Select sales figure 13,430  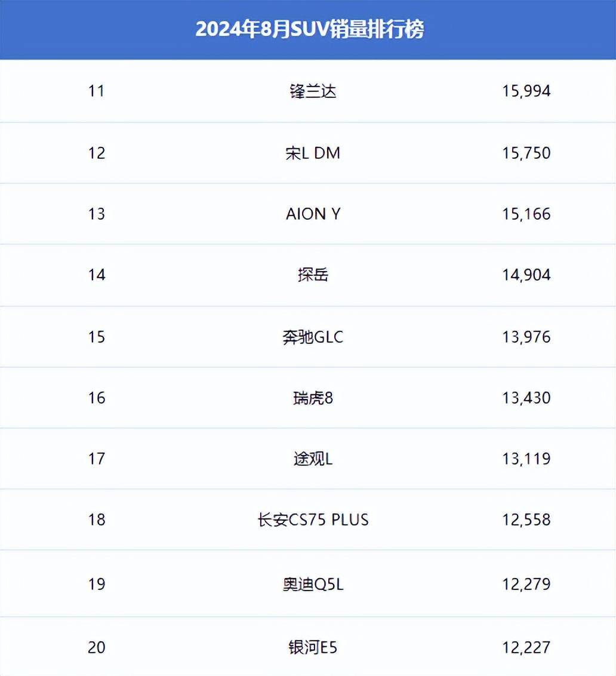[526, 398]
